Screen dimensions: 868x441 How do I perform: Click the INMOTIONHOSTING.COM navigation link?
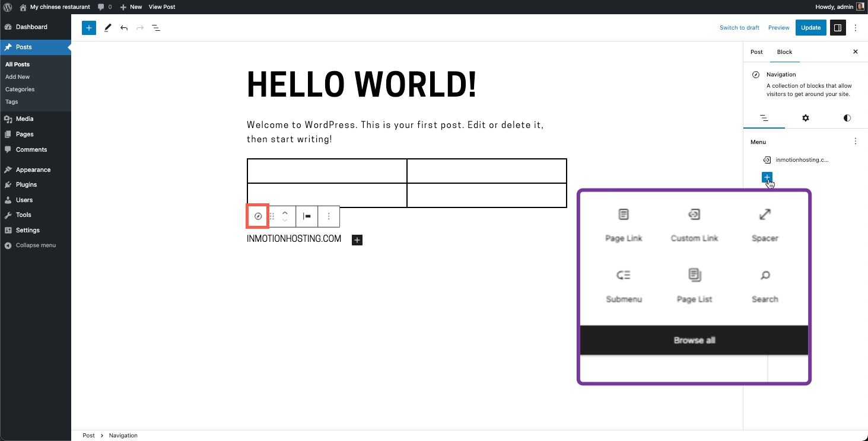pos(294,239)
